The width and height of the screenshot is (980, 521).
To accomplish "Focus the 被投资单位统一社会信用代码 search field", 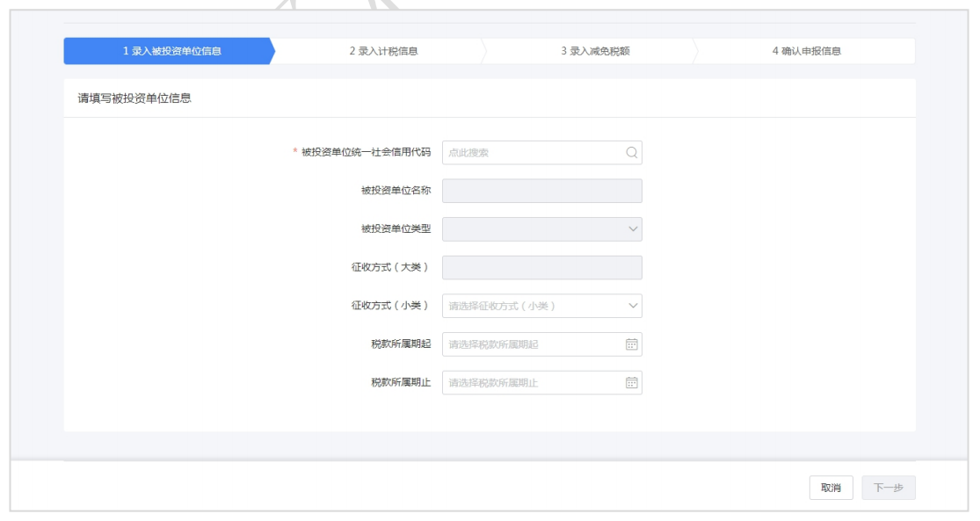I will (542, 152).
